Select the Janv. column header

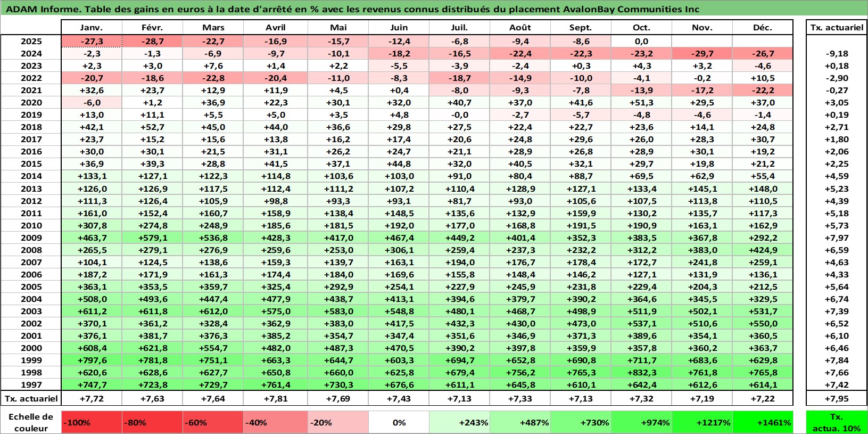pyautogui.click(x=92, y=28)
